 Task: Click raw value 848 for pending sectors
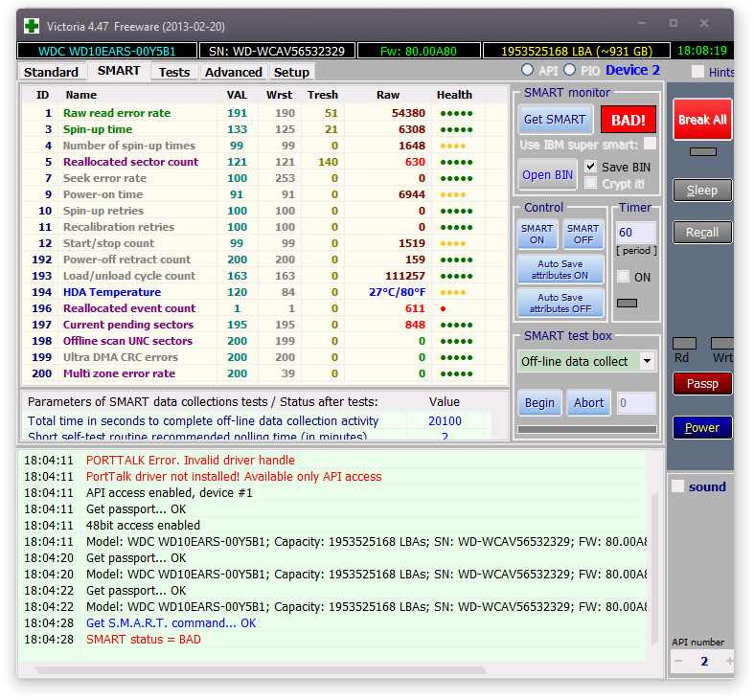pos(415,325)
